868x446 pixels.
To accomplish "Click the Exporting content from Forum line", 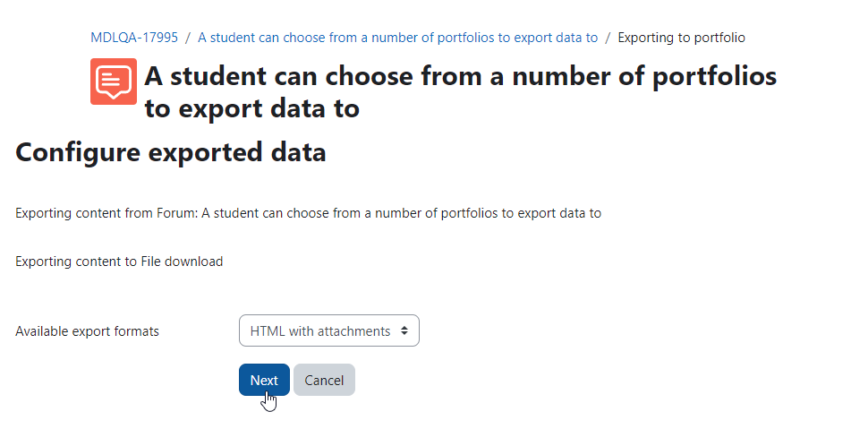I will [309, 213].
